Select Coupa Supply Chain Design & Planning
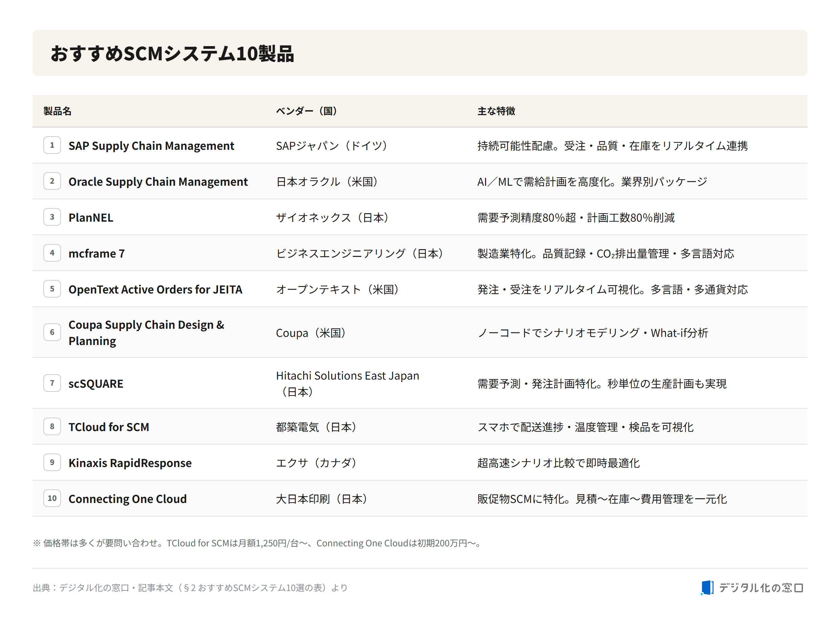This screenshot has width=840, height=627. (x=146, y=332)
